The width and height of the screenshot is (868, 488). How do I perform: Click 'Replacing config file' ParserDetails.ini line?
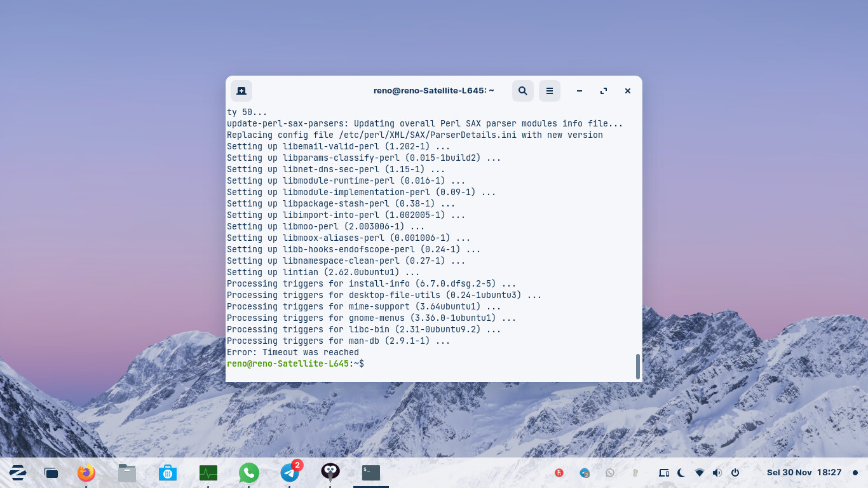click(414, 135)
